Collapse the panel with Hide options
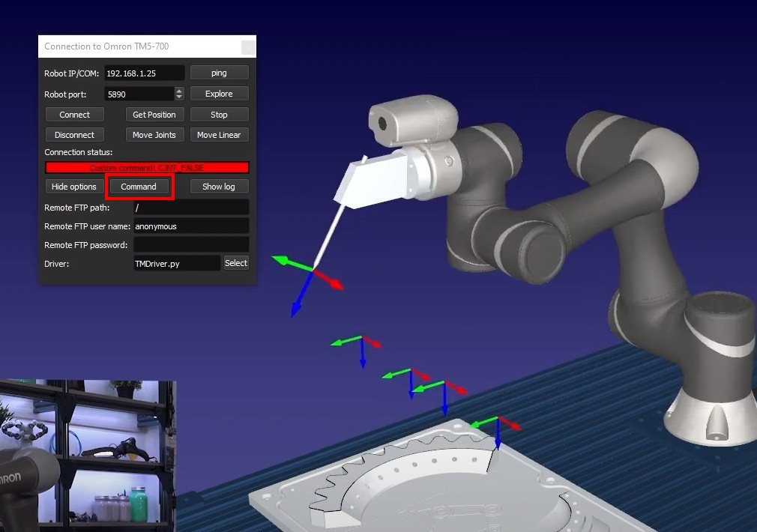Image resolution: width=757 pixels, height=532 pixels. click(x=73, y=187)
